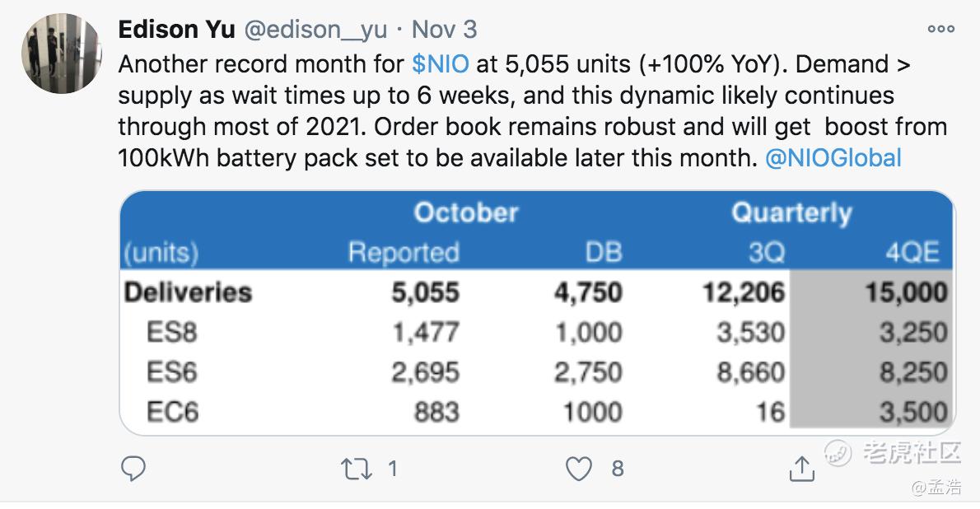Visit the @NIOGlobal mention link
The image size is (980, 509).
tap(833, 157)
